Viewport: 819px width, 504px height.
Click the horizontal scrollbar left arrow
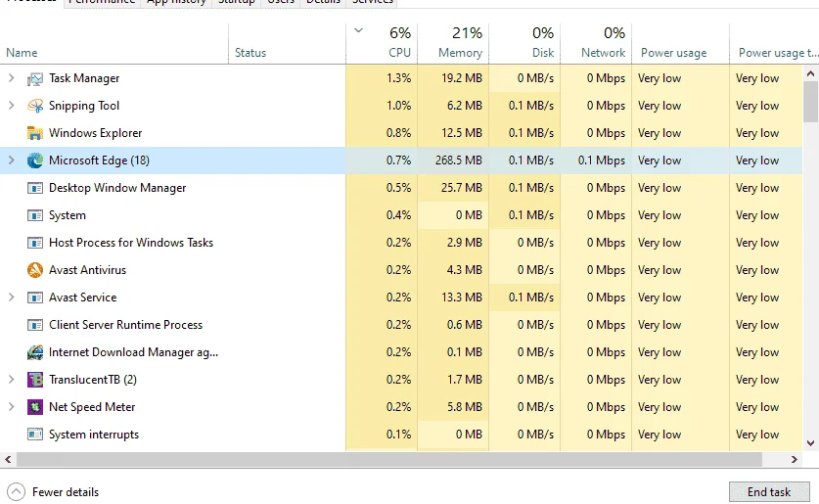pos(8,460)
